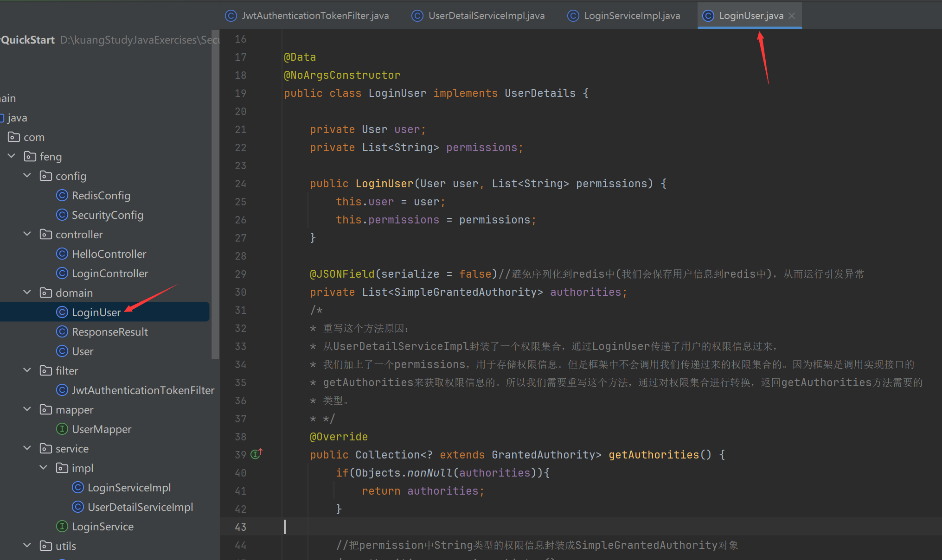Click the implements-method gutter icon at line 39
This screenshot has height=560, width=942.
pyautogui.click(x=256, y=453)
